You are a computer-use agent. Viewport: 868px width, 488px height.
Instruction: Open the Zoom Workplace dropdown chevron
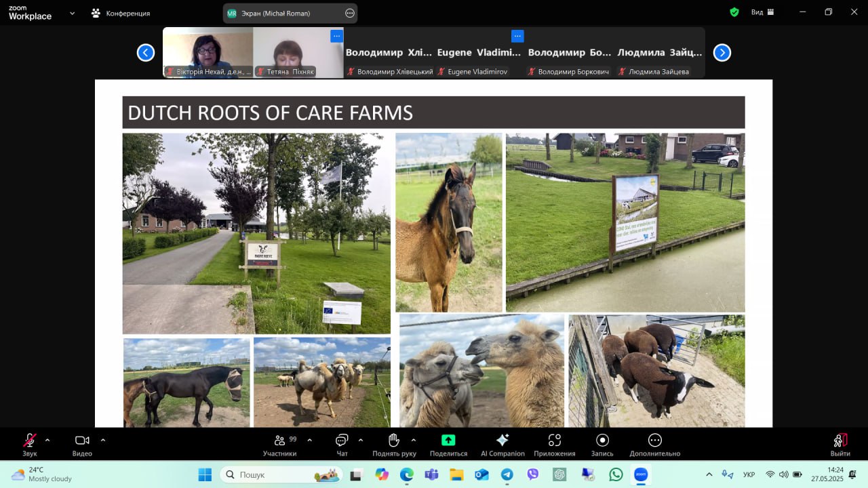click(73, 13)
